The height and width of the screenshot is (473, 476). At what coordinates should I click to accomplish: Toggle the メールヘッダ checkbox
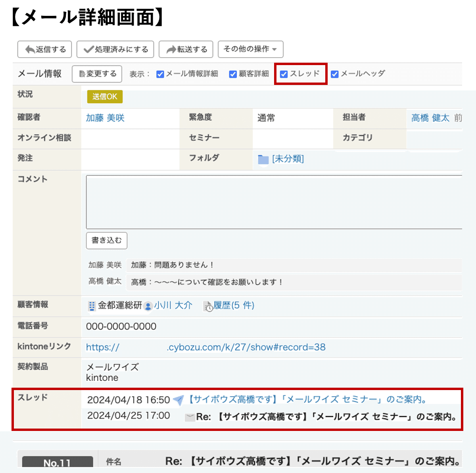[334, 74]
